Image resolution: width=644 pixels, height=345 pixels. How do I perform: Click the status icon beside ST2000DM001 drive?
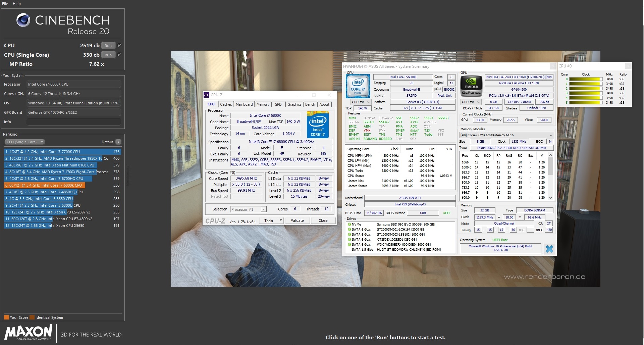click(x=349, y=230)
